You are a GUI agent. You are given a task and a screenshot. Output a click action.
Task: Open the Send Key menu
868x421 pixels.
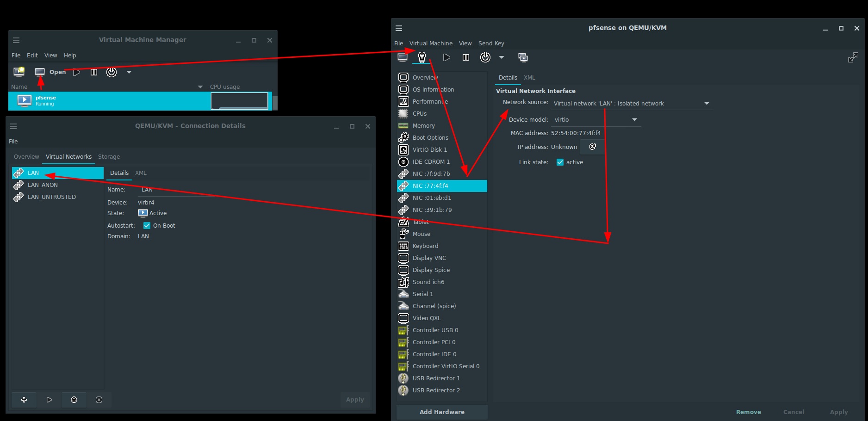pos(491,43)
